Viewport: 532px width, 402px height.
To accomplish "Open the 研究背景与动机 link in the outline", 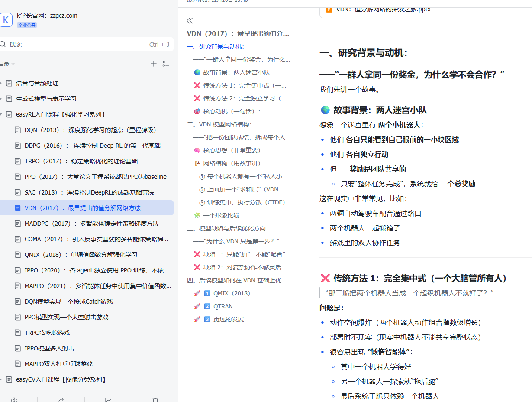I will pos(214,46).
